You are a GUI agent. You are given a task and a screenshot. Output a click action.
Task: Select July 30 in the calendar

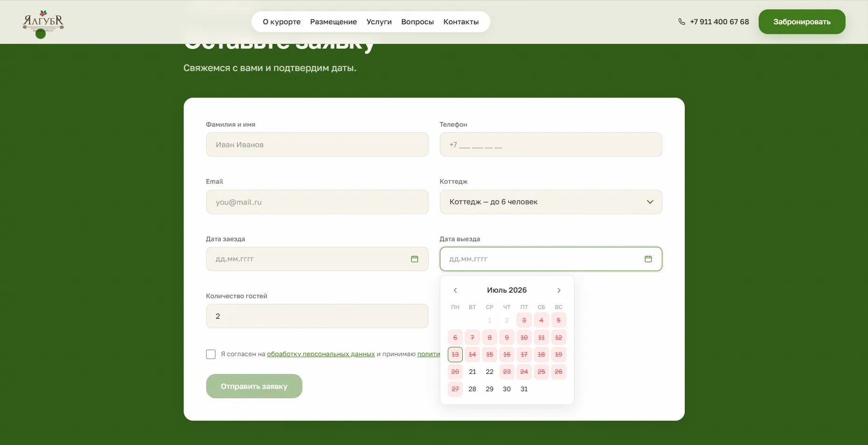pos(507,389)
